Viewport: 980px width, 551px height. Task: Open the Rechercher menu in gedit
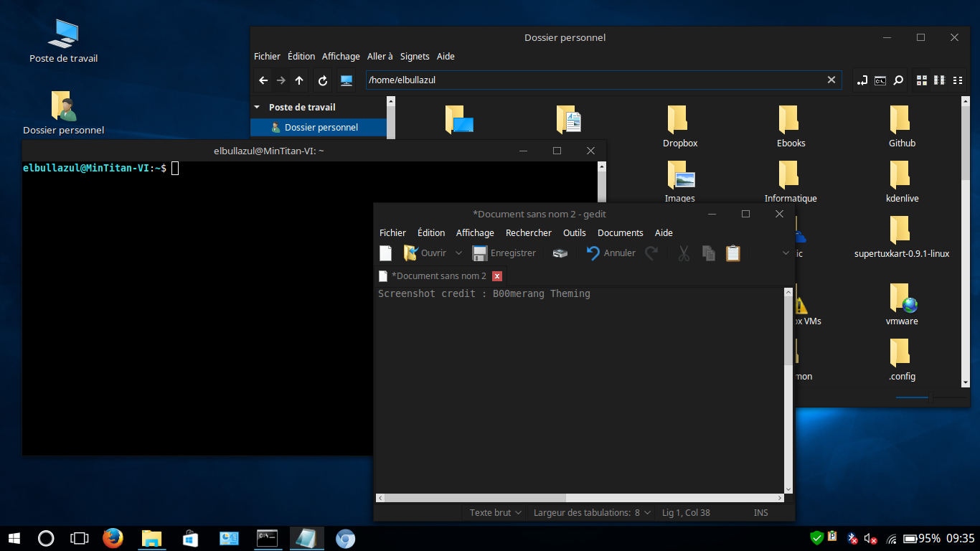(529, 232)
